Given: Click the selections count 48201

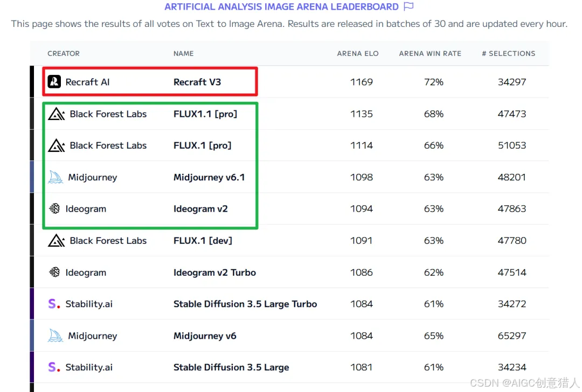Looking at the screenshot, I should (x=512, y=177).
